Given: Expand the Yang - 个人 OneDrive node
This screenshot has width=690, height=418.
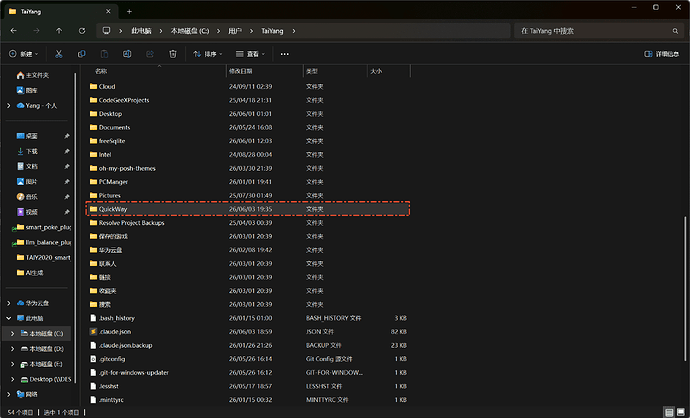Looking at the screenshot, I should tap(9, 106).
